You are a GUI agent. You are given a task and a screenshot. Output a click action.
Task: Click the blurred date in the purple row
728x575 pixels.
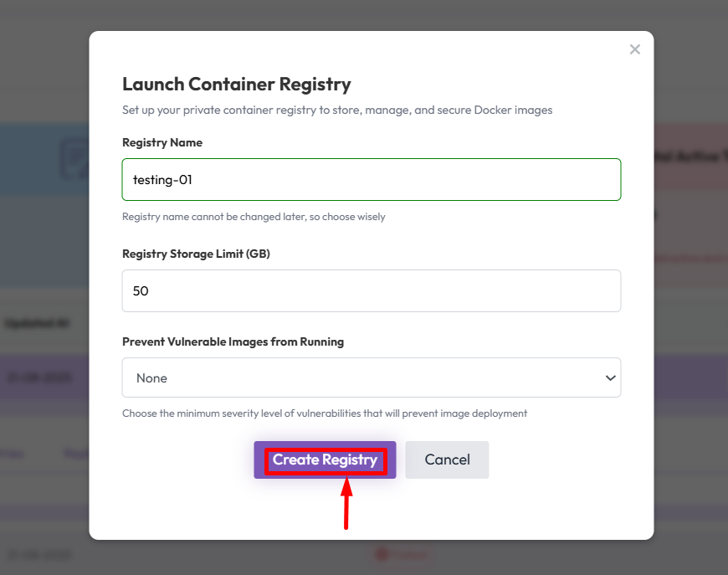coord(37,377)
